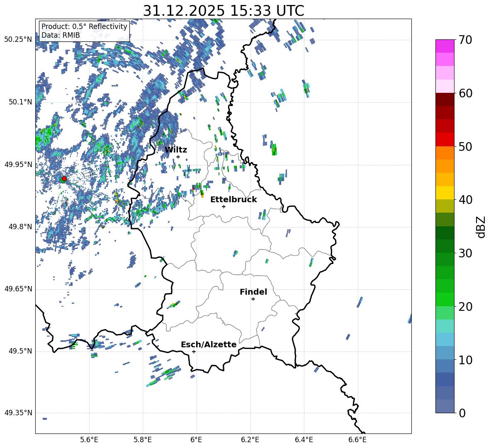Click the dBZ colorbar axis label
Image resolution: width=491 pixels, height=448 pixels.
pos(481,227)
